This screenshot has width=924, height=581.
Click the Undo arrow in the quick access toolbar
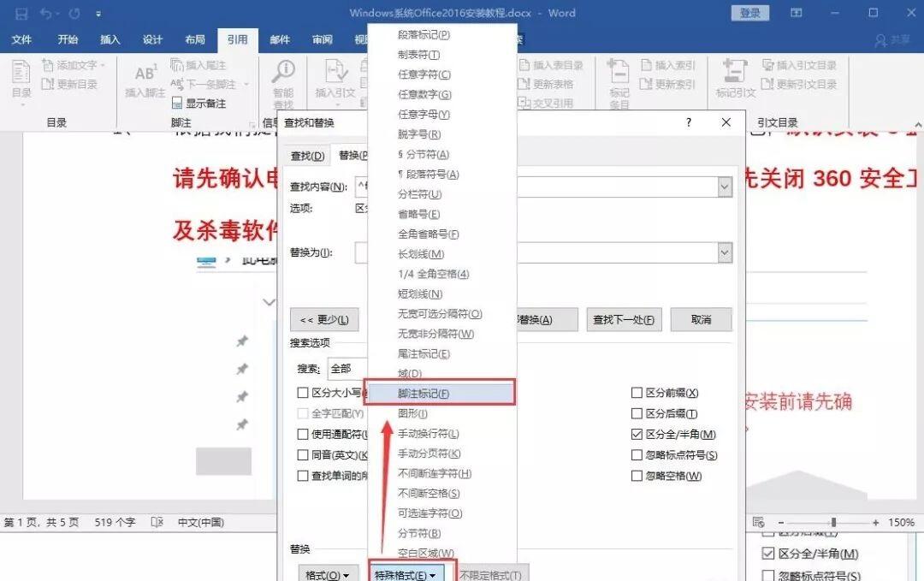pos(46,13)
